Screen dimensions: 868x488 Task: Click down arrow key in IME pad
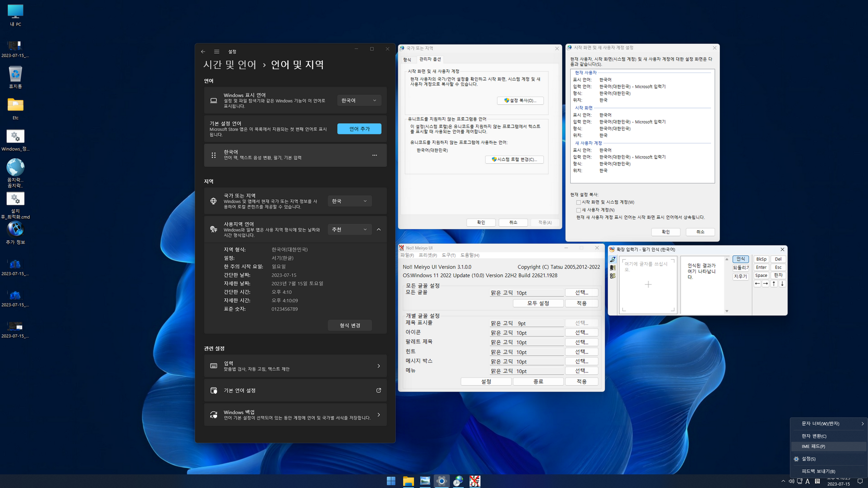coord(782,284)
